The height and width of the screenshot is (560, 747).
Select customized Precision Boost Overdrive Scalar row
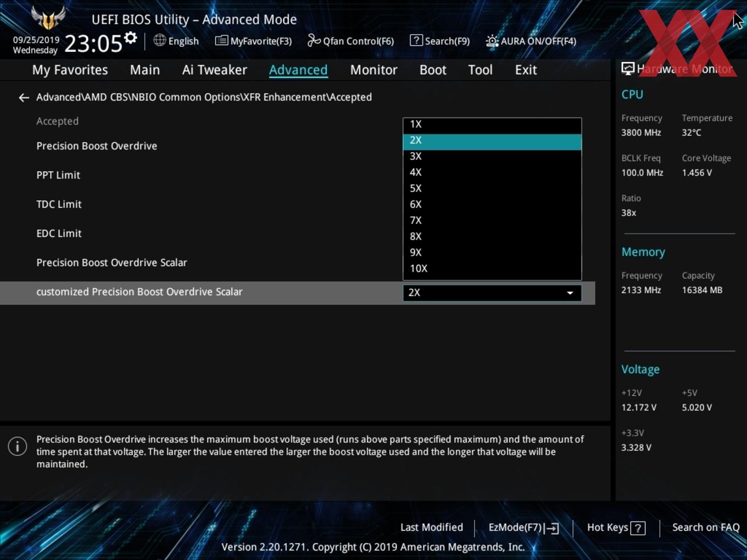click(x=297, y=293)
